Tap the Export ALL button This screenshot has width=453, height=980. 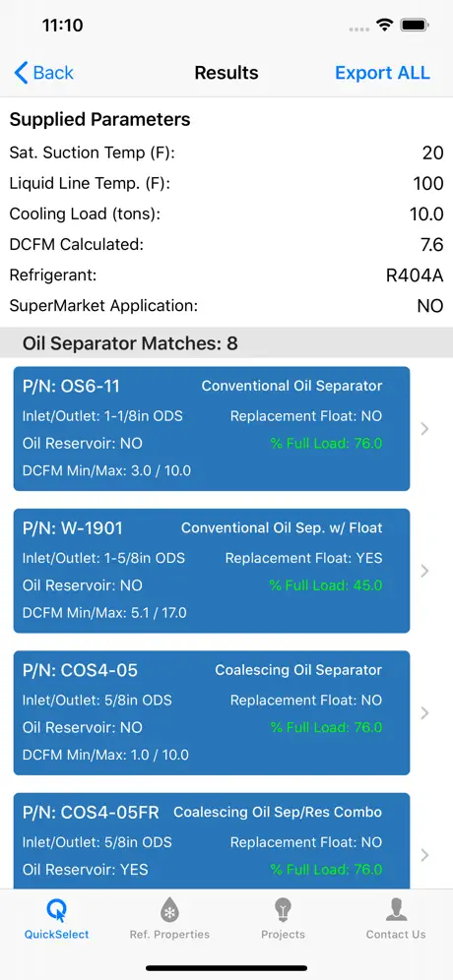click(382, 73)
